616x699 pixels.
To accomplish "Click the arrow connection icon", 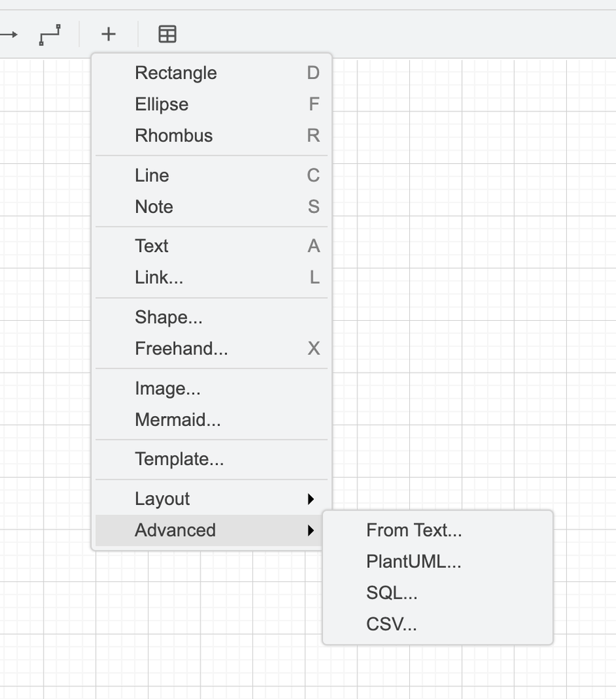I will pyautogui.click(x=8, y=34).
